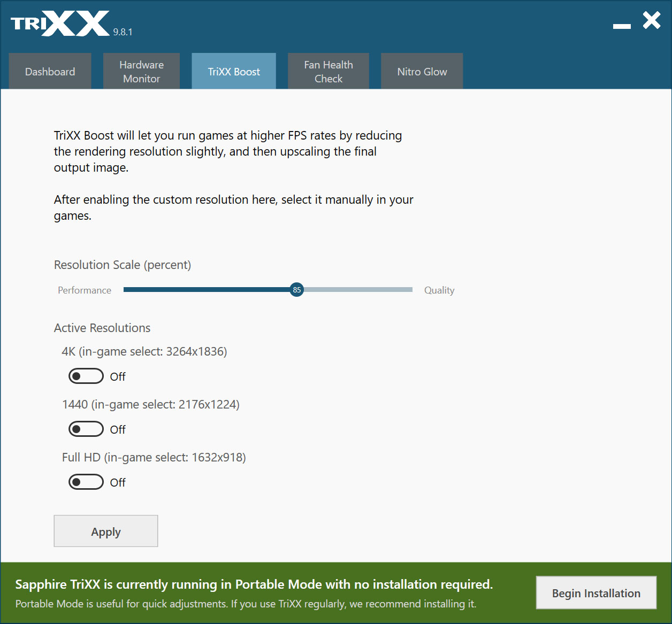The height and width of the screenshot is (624, 672).
Task: Minimize the TriXX application window
Action: 622,26
